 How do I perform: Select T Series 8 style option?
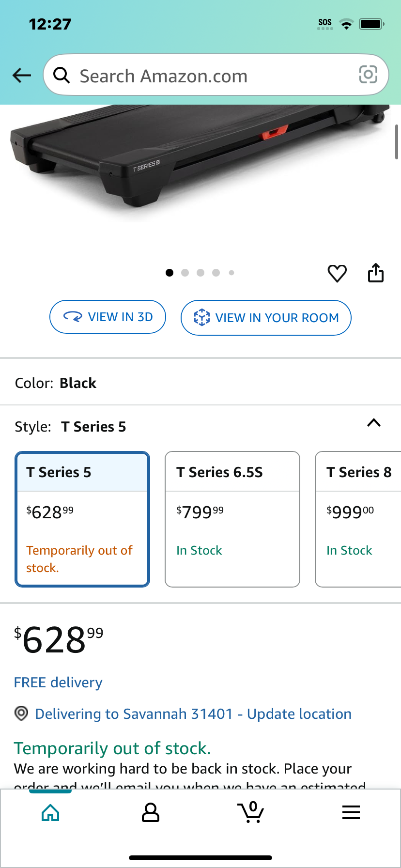358,519
